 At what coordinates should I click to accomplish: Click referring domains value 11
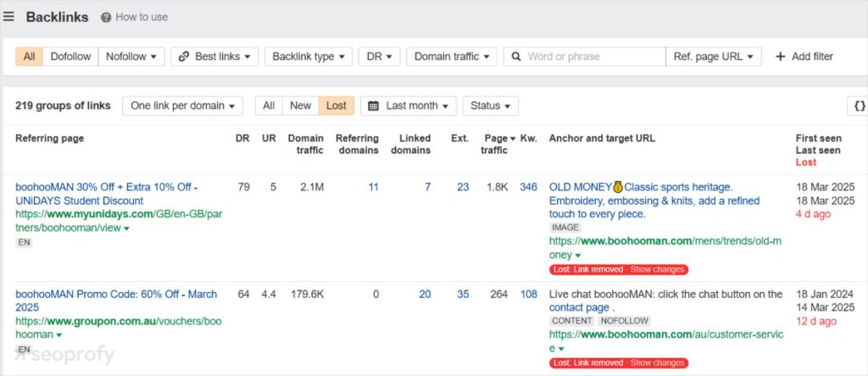pos(374,188)
